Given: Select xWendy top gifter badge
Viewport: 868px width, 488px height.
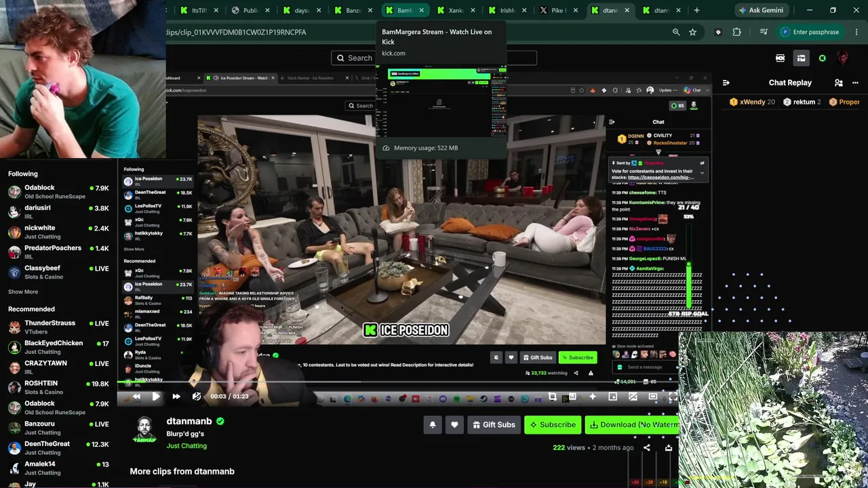Looking at the screenshot, I should point(752,102).
